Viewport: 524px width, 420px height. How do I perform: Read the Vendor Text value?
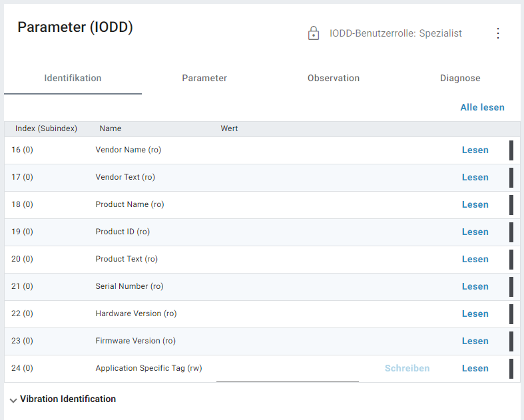475,177
